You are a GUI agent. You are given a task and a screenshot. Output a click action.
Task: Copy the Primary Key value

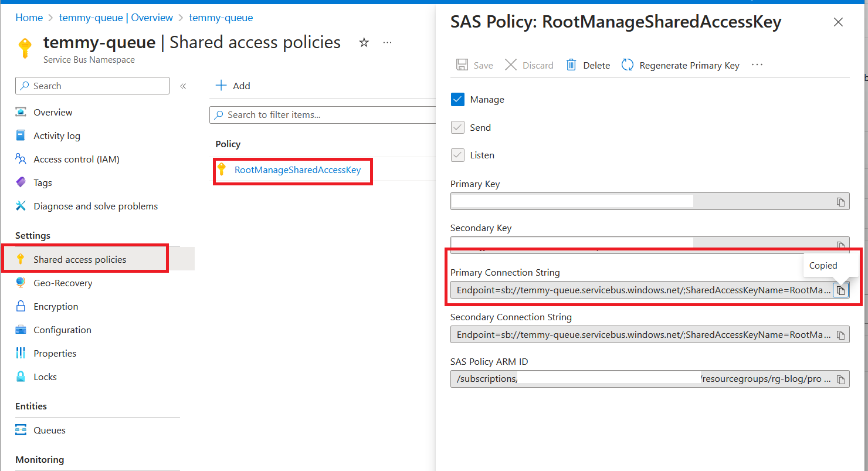[840, 202]
